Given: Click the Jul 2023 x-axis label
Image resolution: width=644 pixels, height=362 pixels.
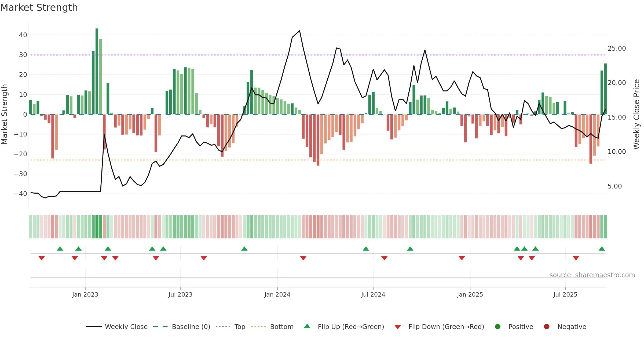Looking at the screenshot, I should pyautogui.click(x=180, y=294).
